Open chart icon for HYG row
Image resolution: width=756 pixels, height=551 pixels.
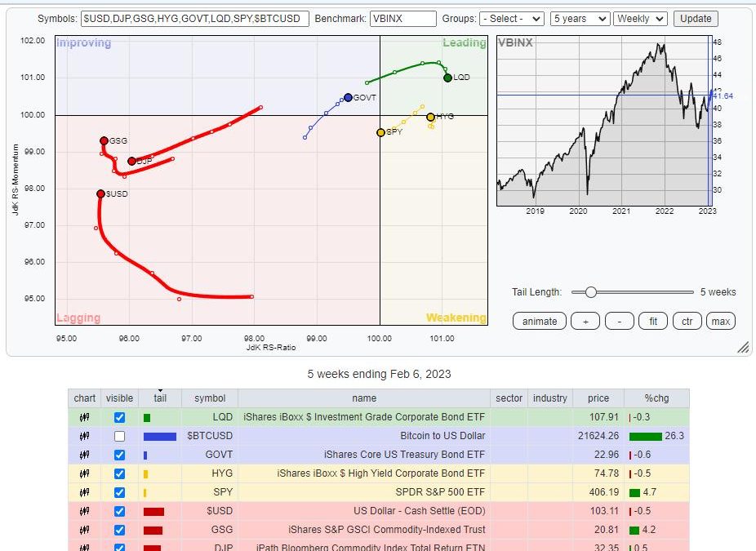pyautogui.click(x=84, y=474)
